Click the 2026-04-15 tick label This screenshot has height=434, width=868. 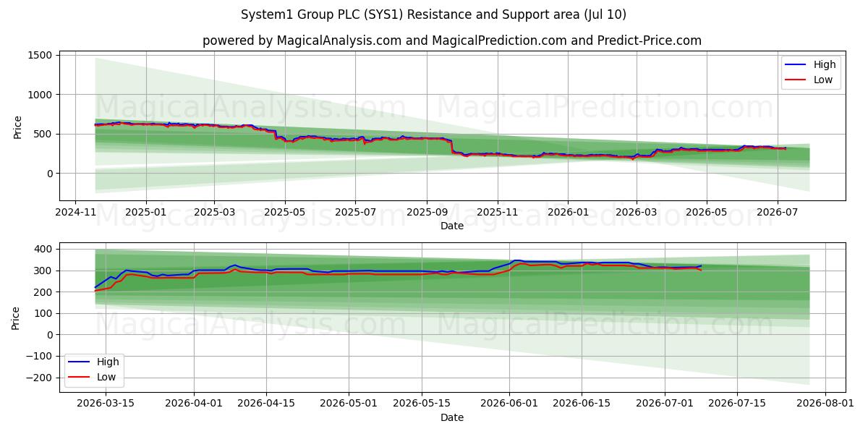click(266, 404)
